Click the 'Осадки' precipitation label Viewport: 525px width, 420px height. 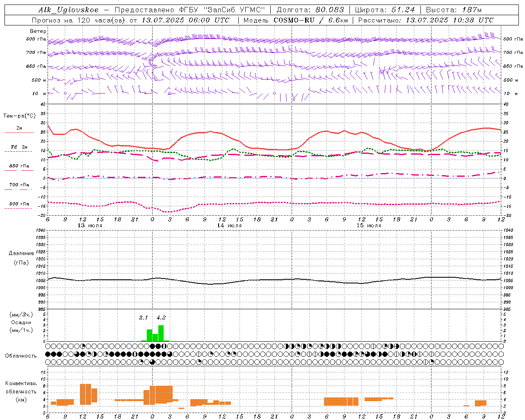21,322
